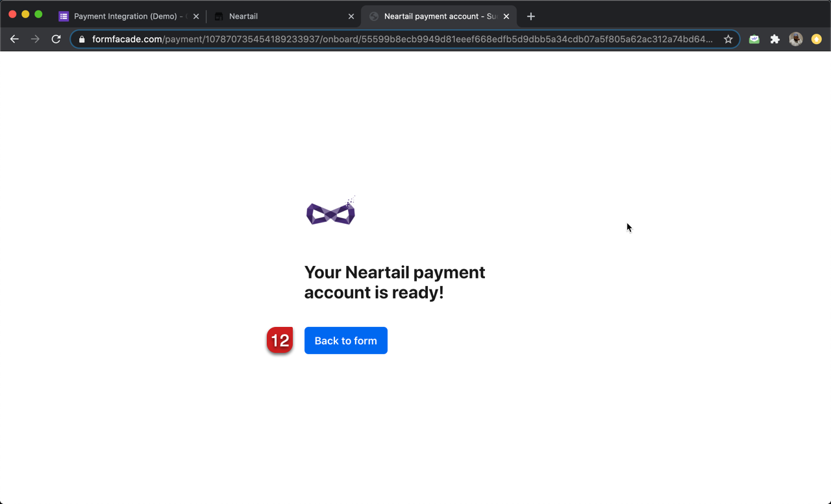Image resolution: width=831 pixels, height=504 pixels.
Task: Reload the current page
Action: [x=56, y=39]
